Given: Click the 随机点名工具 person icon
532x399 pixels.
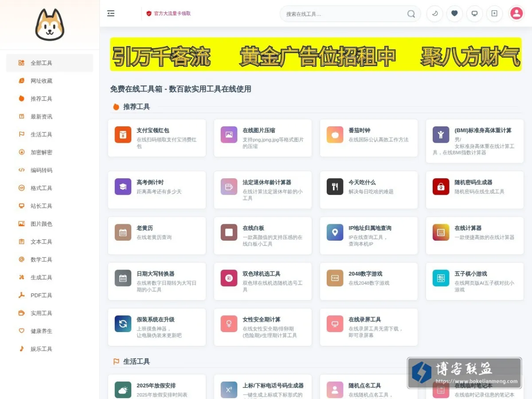Looking at the screenshot, I should click(335, 390).
